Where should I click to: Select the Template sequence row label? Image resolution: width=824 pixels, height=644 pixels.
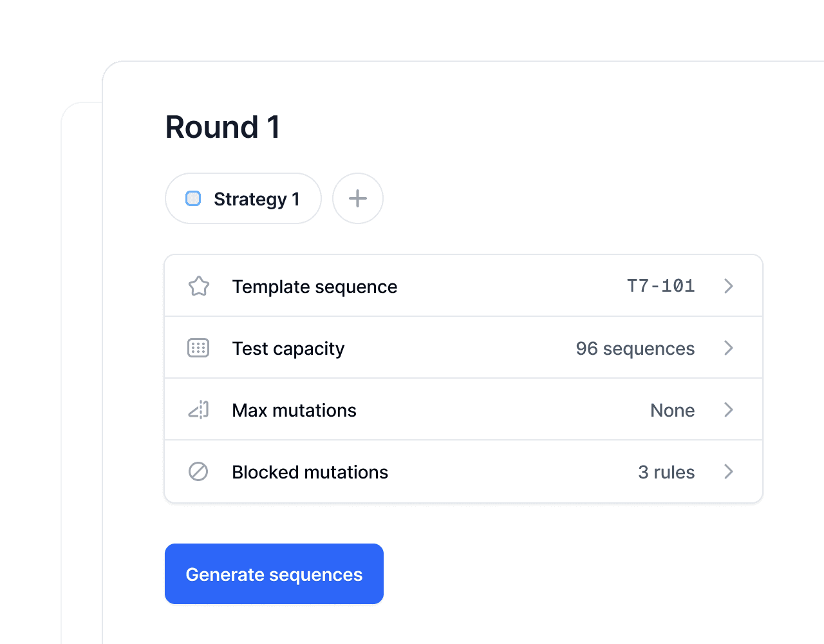315,287
